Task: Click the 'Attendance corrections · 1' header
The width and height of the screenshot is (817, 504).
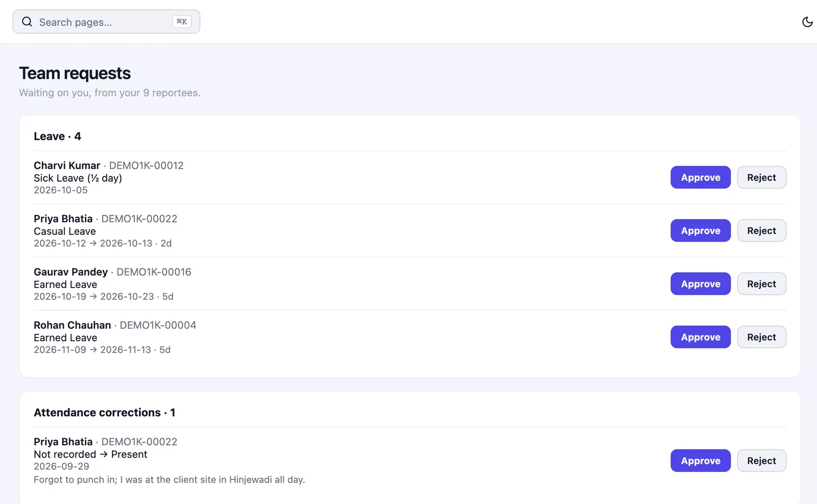Action: pos(105,413)
